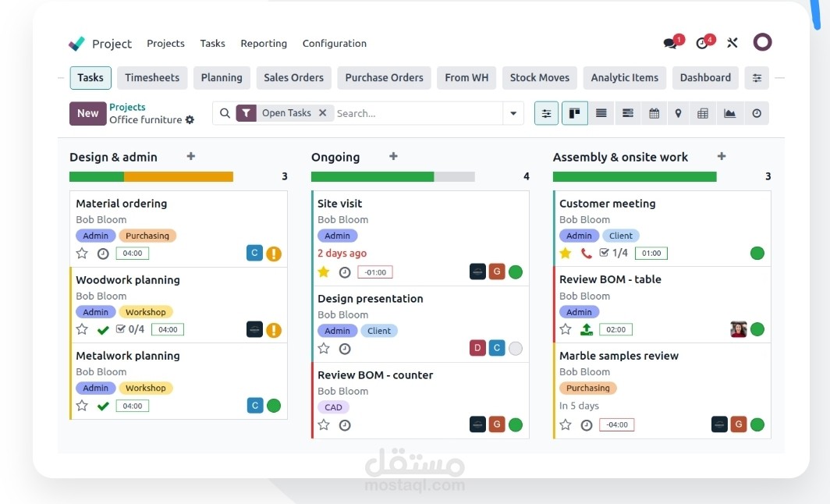Open the Purchase Orders button
The height and width of the screenshot is (504, 830).
pyautogui.click(x=385, y=78)
